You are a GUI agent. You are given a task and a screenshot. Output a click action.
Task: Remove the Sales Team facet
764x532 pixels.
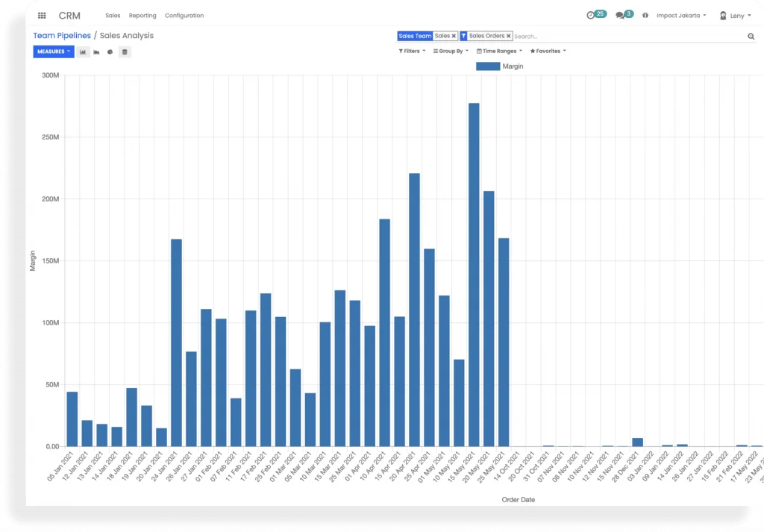pyautogui.click(x=454, y=36)
